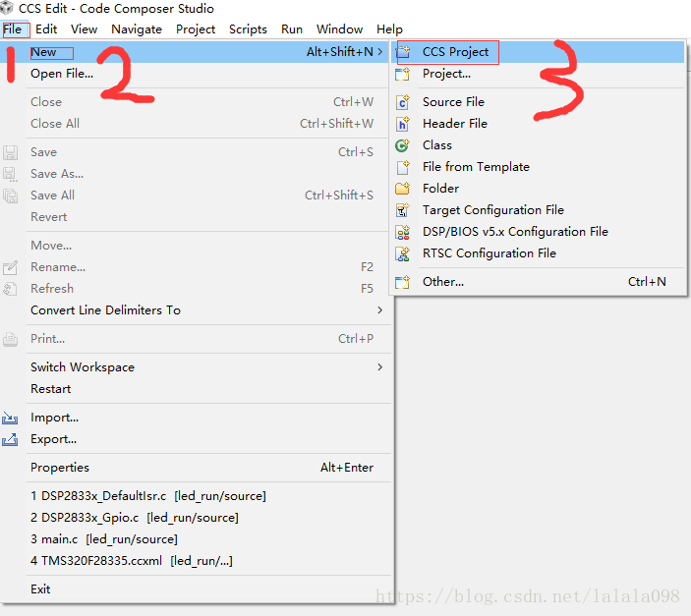Open the Help menu
The image size is (691, 616).
tap(389, 29)
